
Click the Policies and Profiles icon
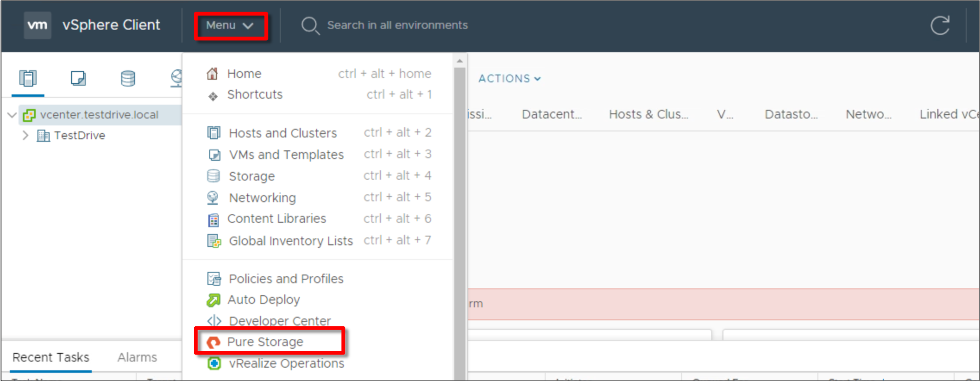(x=214, y=279)
